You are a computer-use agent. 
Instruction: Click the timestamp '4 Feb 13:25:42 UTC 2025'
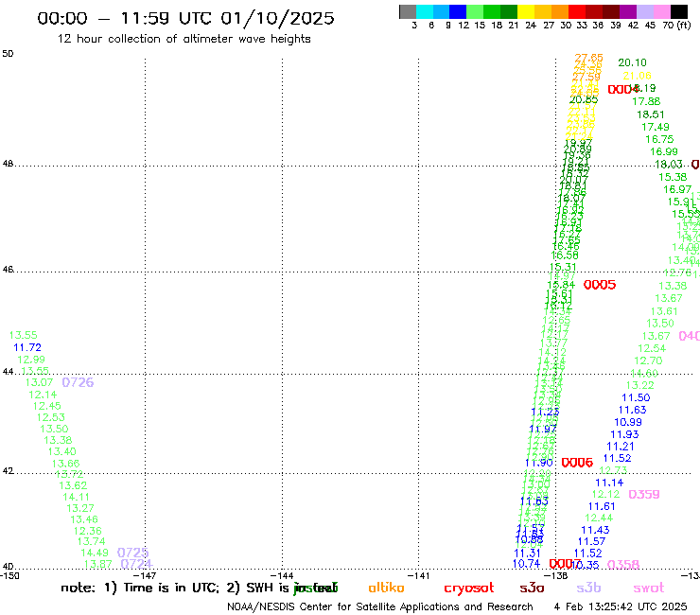click(621, 606)
